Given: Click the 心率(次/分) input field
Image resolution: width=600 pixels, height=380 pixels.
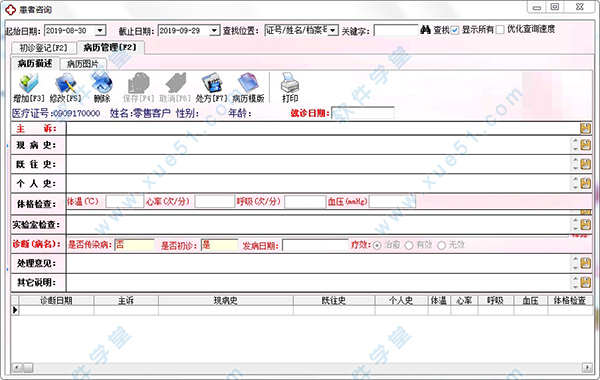Looking at the screenshot, I should point(215,202).
